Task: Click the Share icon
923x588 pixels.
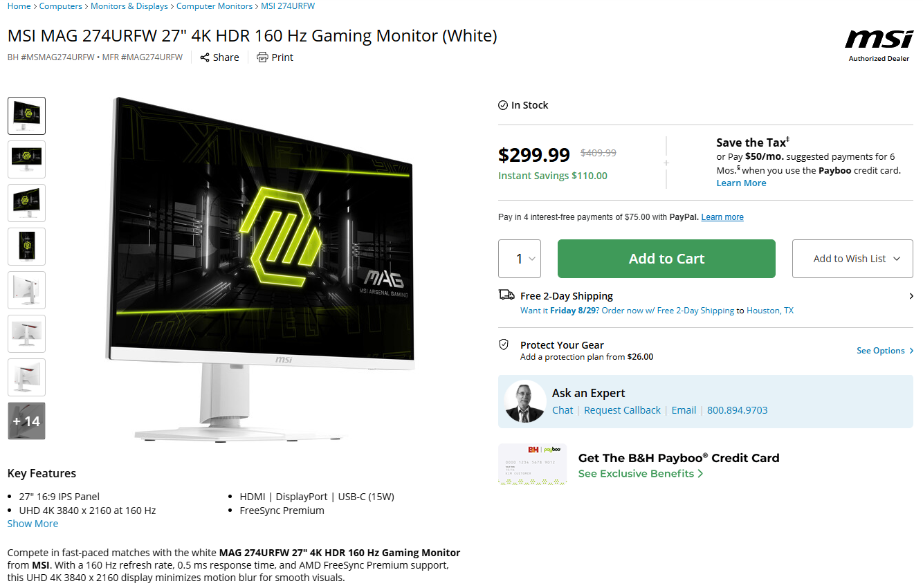Action: point(205,57)
